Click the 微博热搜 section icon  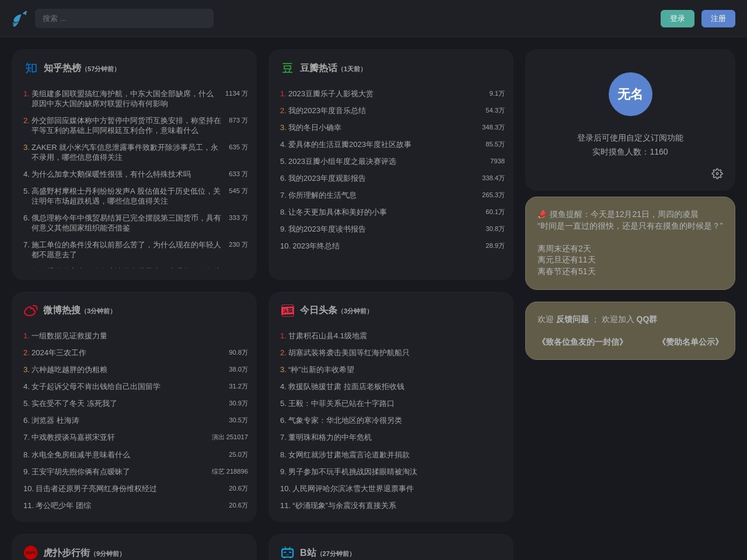(x=31, y=310)
